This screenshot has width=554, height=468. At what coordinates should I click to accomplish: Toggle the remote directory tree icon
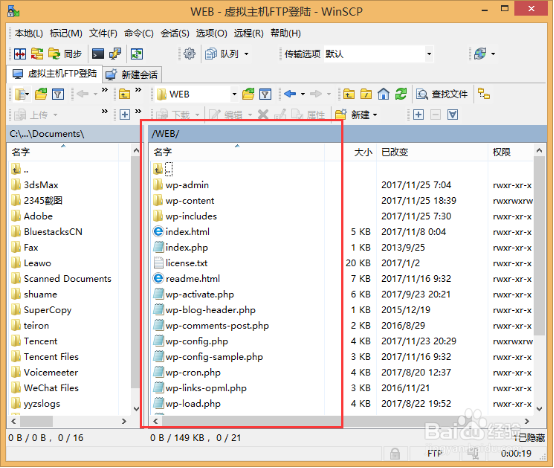(x=484, y=94)
